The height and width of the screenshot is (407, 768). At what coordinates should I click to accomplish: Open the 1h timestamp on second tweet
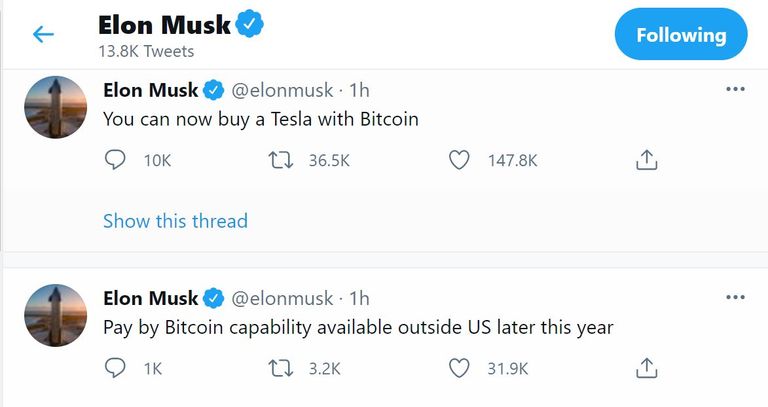[x=359, y=298]
